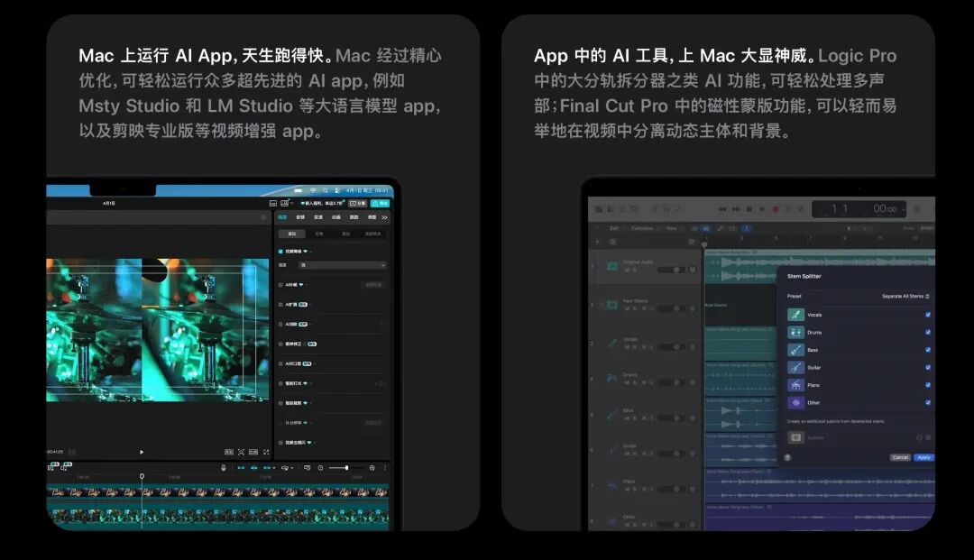
Task: Uncheck the Bass stem checkbox
Action: 928,350
